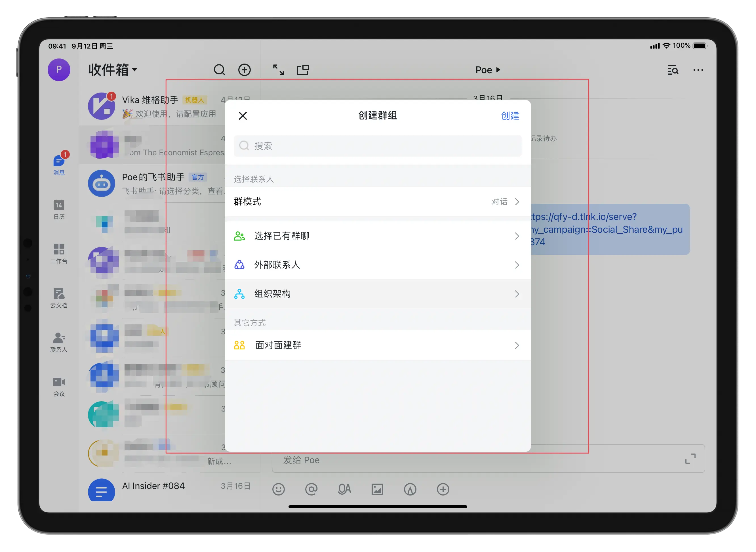
Task: Open 组织架构 option
Action: (377, 294)
